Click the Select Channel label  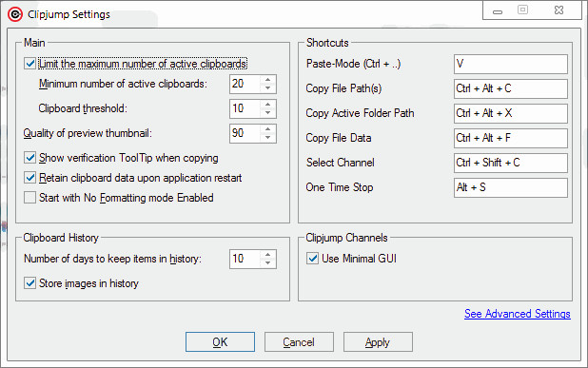coord(340,163)
